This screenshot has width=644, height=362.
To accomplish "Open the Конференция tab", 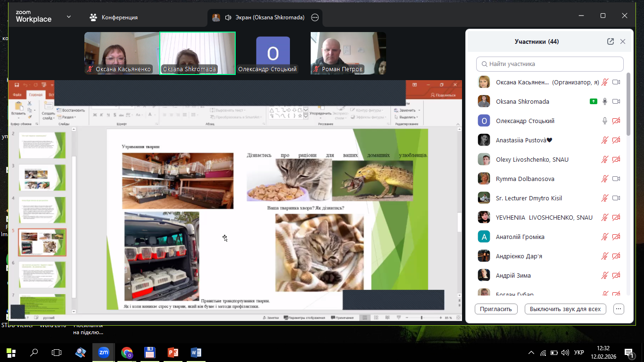I will pos(114,17).
